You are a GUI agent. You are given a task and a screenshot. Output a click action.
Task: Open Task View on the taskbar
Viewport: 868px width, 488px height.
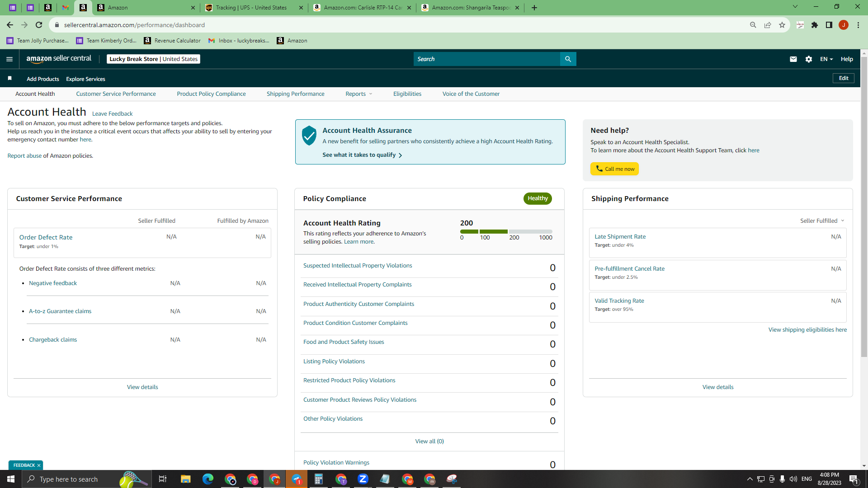point(163,479)
